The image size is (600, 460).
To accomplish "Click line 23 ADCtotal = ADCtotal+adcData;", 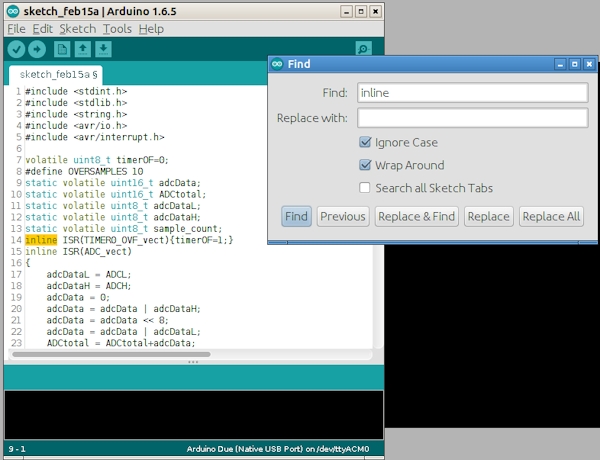I will (x=121, y=343).
